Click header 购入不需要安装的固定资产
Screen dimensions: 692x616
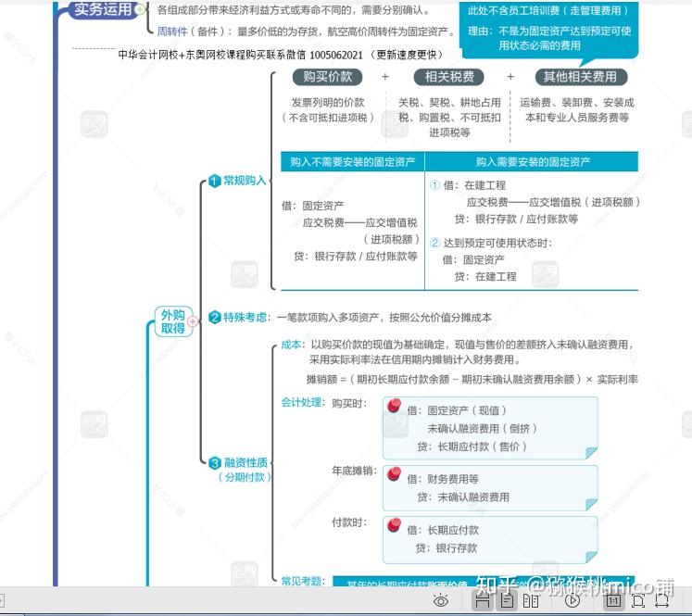click(x=352, y=161)
